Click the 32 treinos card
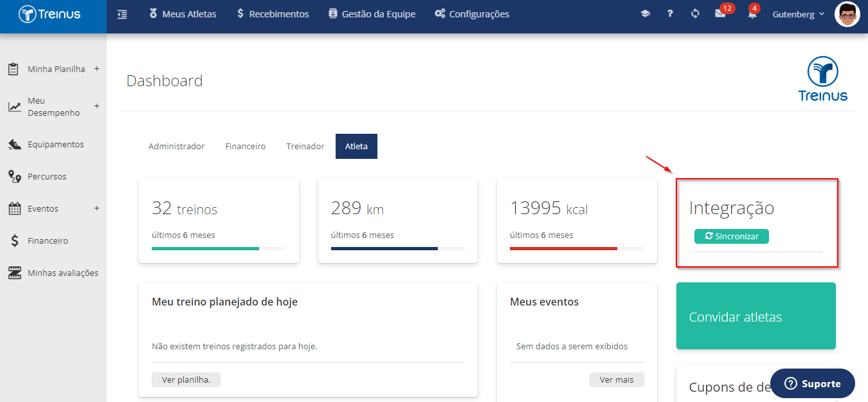This screenshot has height=402, width=868. 219,221
